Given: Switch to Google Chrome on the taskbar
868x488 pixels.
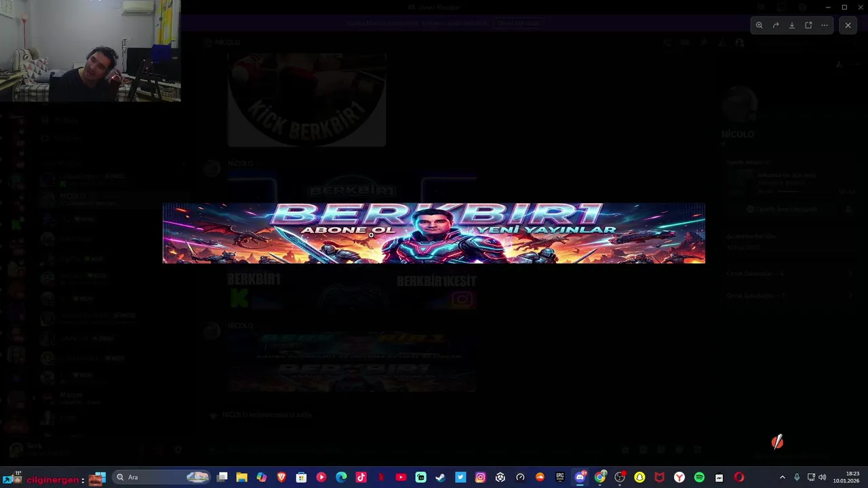Looking at the screenshot, I should 599,478.
